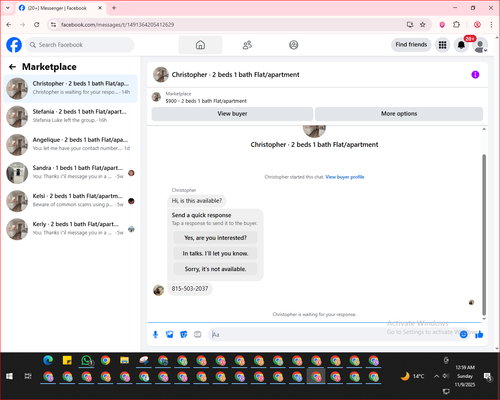Open the taskbar clock and date

pos(465,376)
